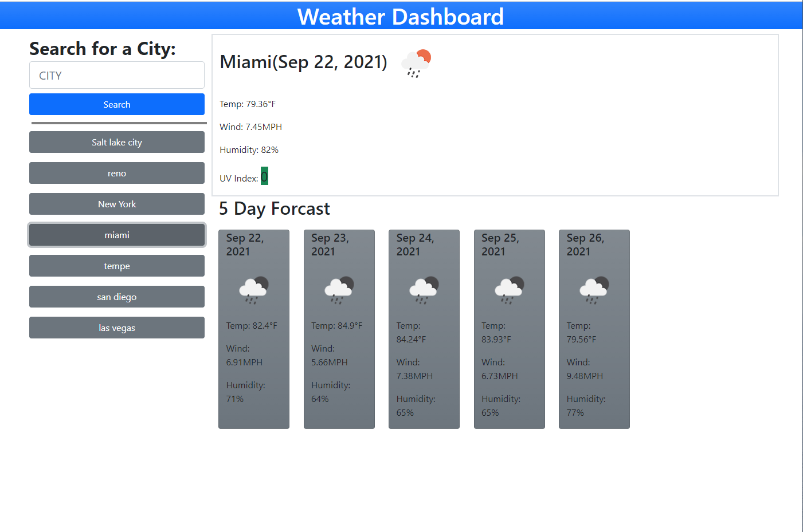Select reno from the city list
803x532 pixels.
pos(116,173)
